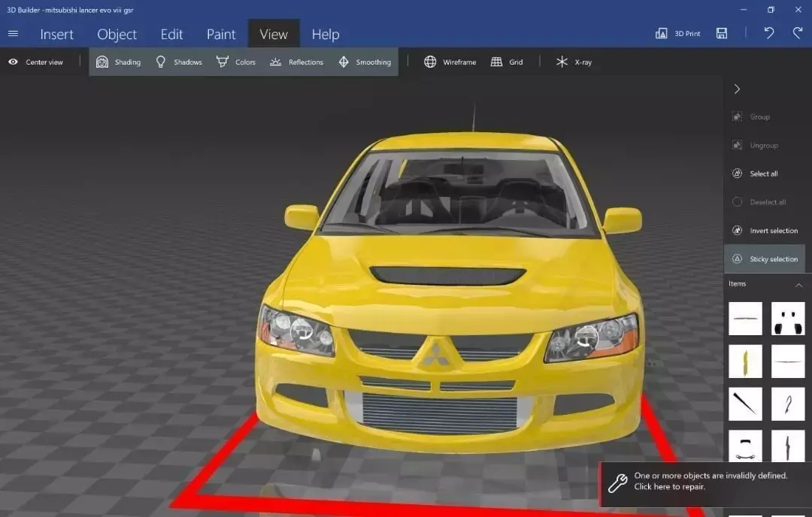This screenshot has height=517, width=812.
Task: Open the hamburger menu
Action: pos(13,34)
